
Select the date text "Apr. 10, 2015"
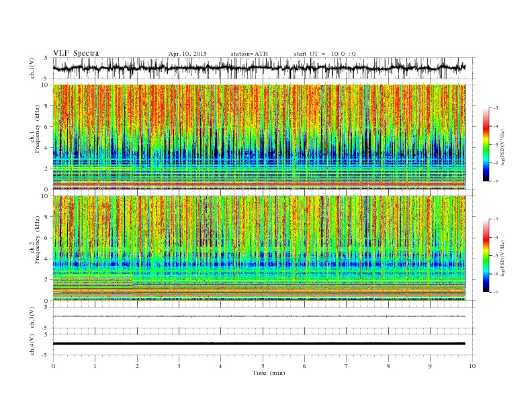(x=187, y=54)
